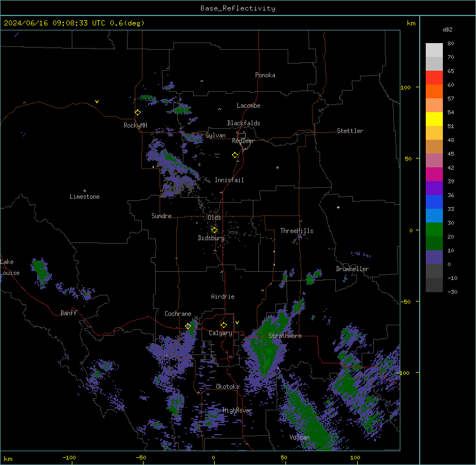Click the magenta 42 dBZ legend swatch
This screenshot has height=465, width=476.
point(434,174)
